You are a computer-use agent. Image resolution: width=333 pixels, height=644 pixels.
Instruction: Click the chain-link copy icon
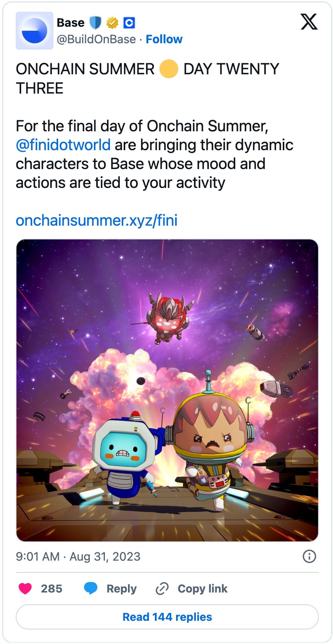(162, 589)
